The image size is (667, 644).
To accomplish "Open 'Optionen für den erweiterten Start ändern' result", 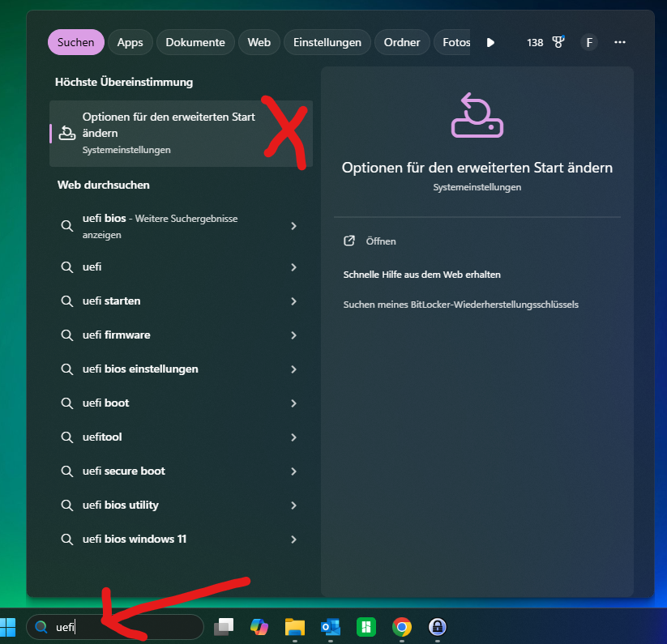I will point(182,134).
